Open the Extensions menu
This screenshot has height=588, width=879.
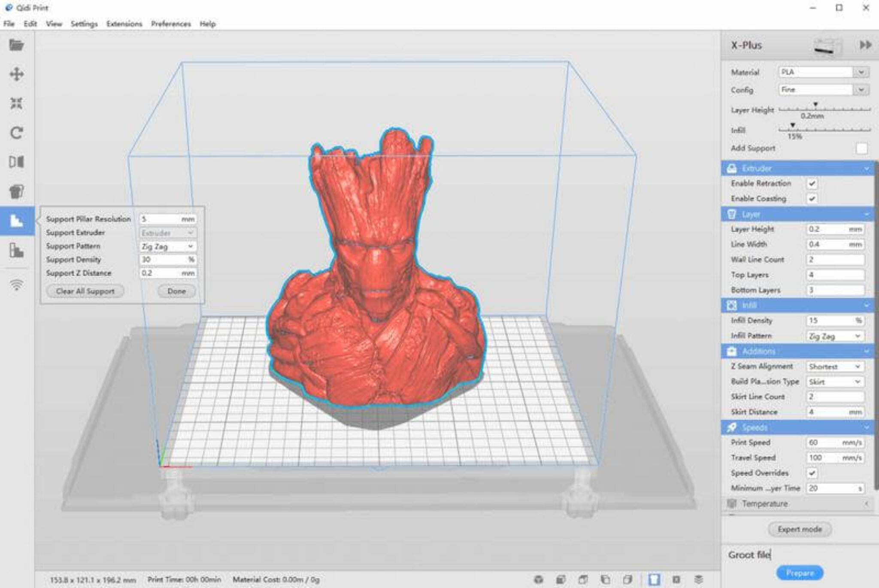[124, 24]
